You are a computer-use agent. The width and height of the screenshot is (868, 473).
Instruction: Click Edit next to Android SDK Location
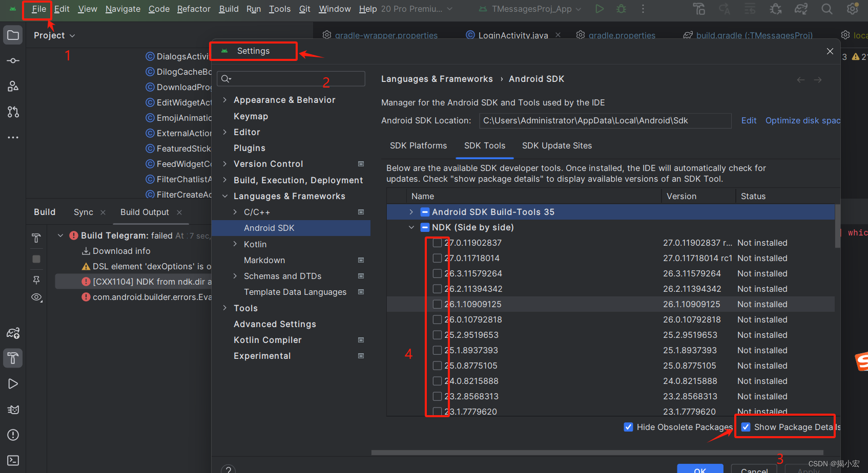point(749,120)
